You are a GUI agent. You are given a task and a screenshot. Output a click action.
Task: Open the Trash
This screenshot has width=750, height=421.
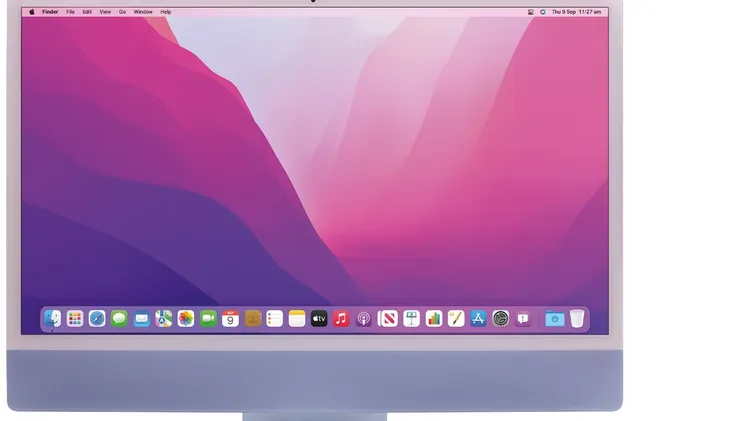point(577,318)
